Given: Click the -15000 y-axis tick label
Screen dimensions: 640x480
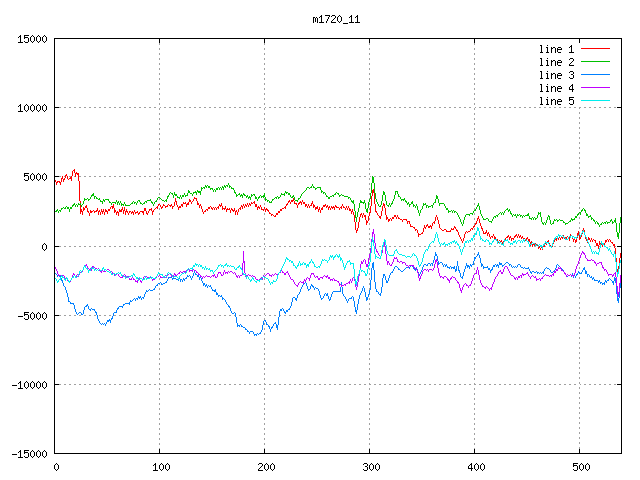Looking at the screenshot, I should 28,454.
